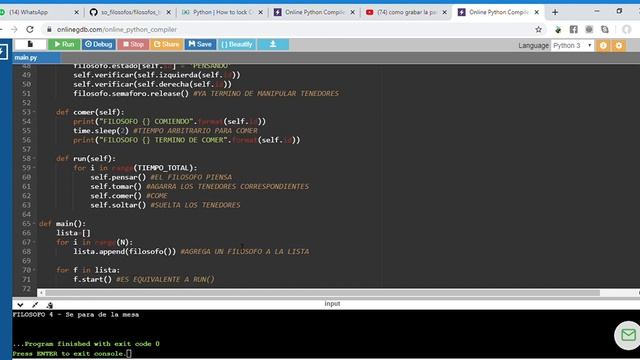
Task: Fold the for loop at line 67
Action: [34, 242]
